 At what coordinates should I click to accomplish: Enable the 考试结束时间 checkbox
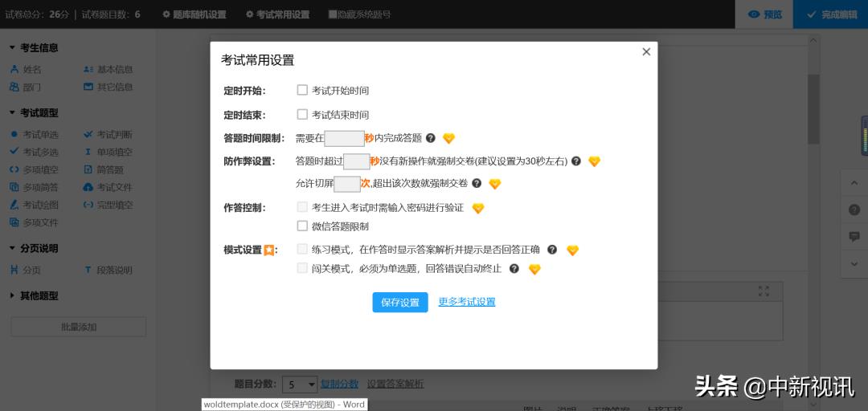[x=302, y=114]
